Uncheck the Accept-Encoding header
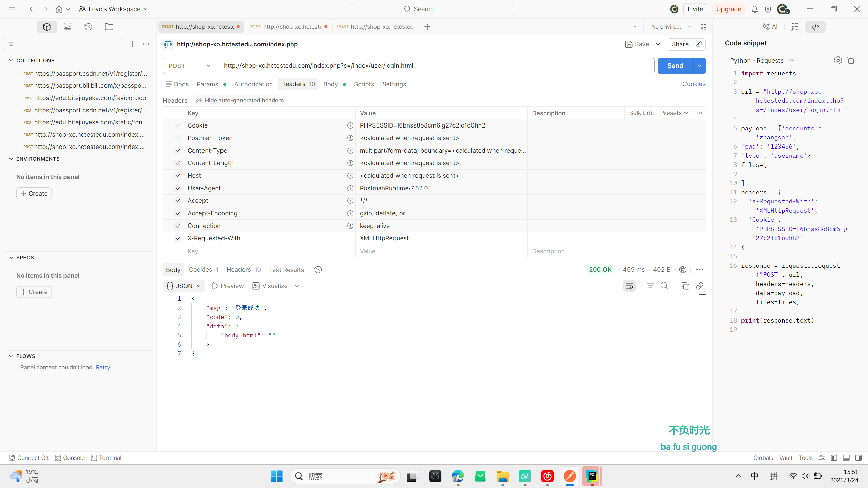Screen dimensions: 868x488 coord(178,213)
